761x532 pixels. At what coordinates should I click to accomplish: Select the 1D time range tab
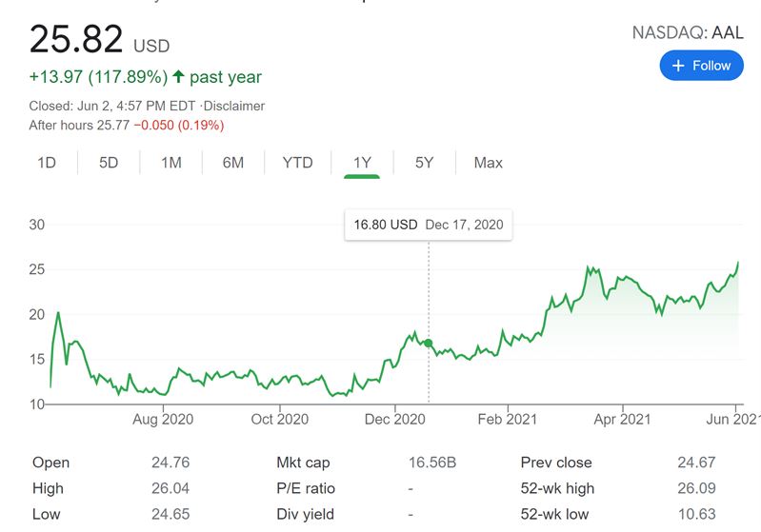tap(47, 163)
